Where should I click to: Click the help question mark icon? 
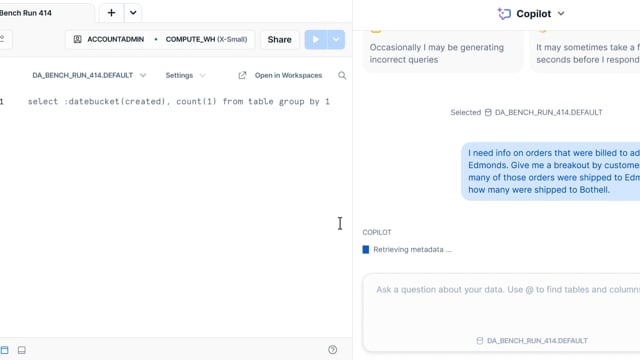tap(333, 350)
